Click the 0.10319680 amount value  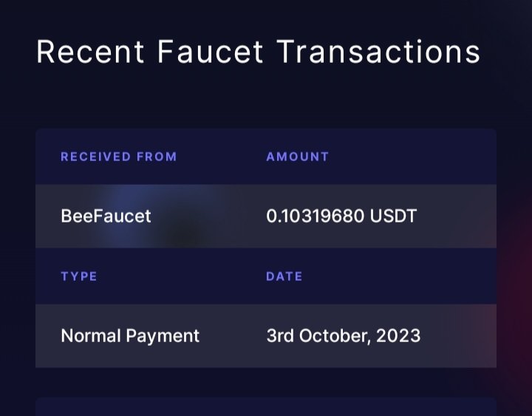[316, 216]
